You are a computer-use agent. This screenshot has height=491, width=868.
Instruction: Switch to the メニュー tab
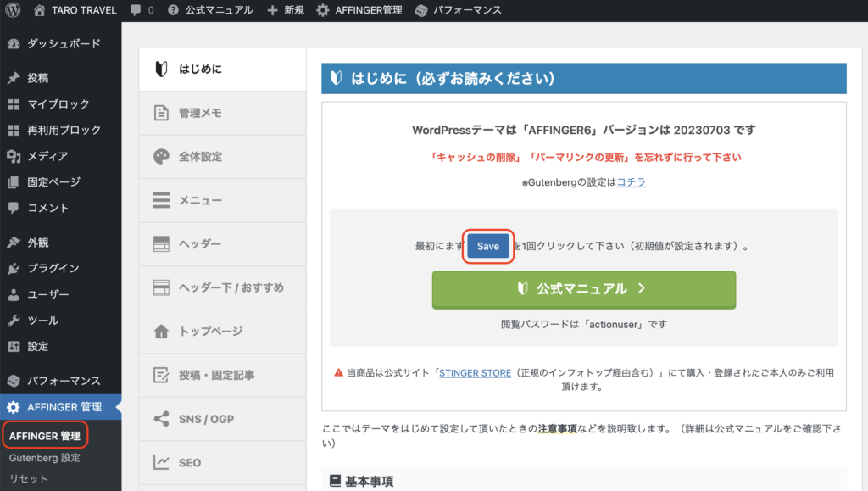[223, 200]
